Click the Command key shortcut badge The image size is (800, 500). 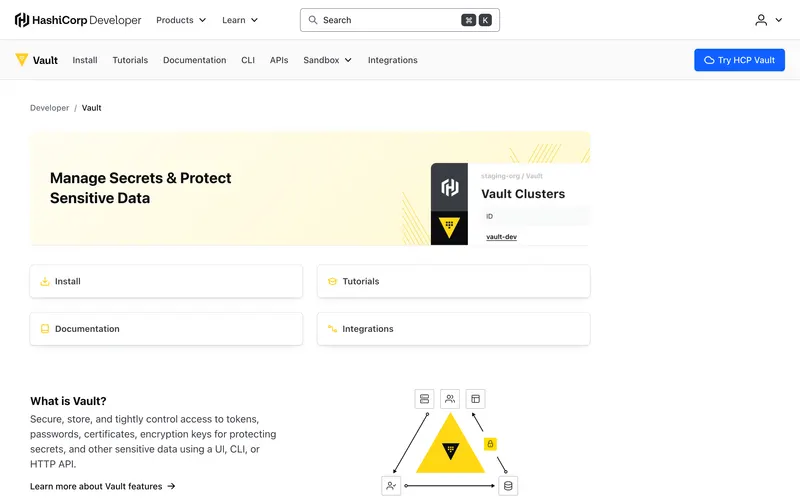point(468,20)
